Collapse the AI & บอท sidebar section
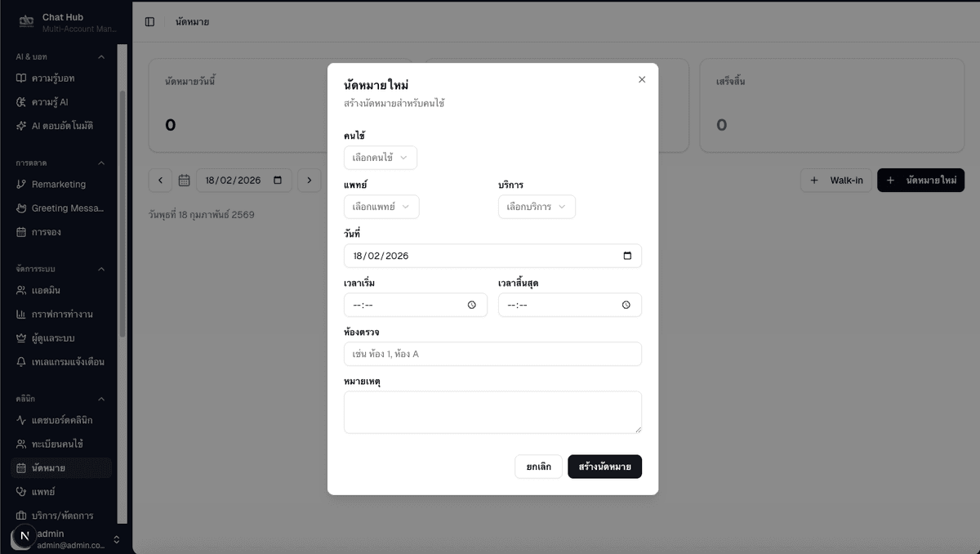The image size is (980, 554). coord(101,57)
